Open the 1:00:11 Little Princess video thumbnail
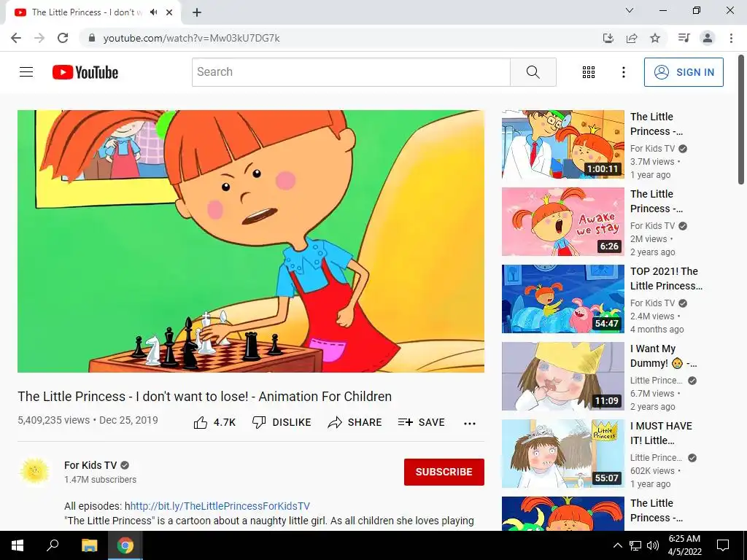 [x=562, y=144]
